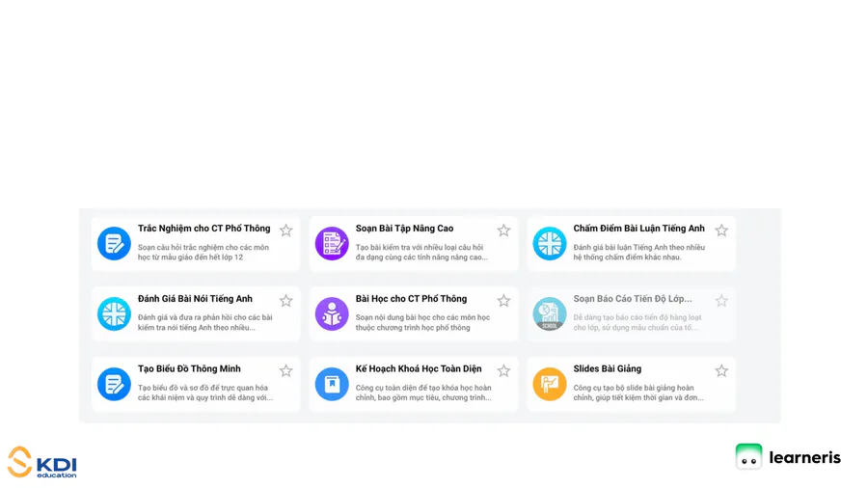This screenshot has width=868, height=488.
Task: Click the Learneris logo
Action: coord(788,457)
